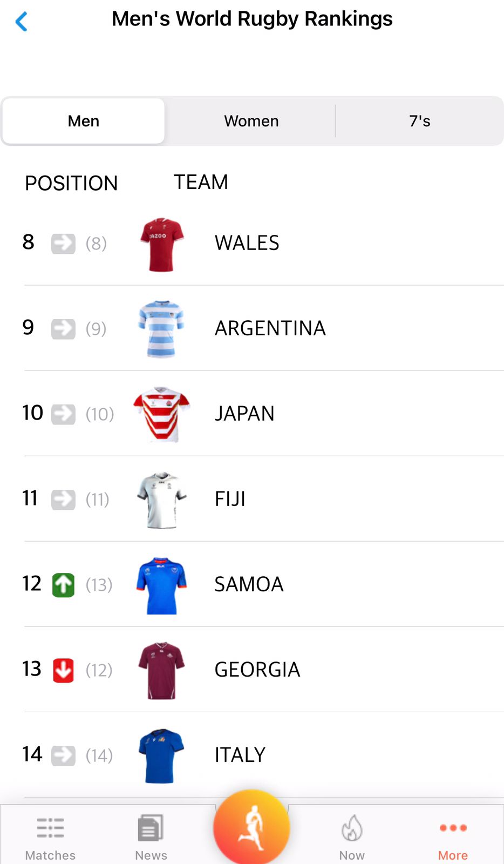Tap the orange rugby player button

click(251, 827)
